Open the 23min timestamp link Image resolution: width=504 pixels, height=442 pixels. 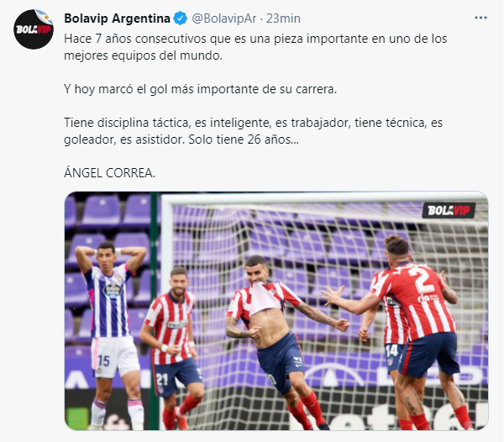click(x=283, y=18)
